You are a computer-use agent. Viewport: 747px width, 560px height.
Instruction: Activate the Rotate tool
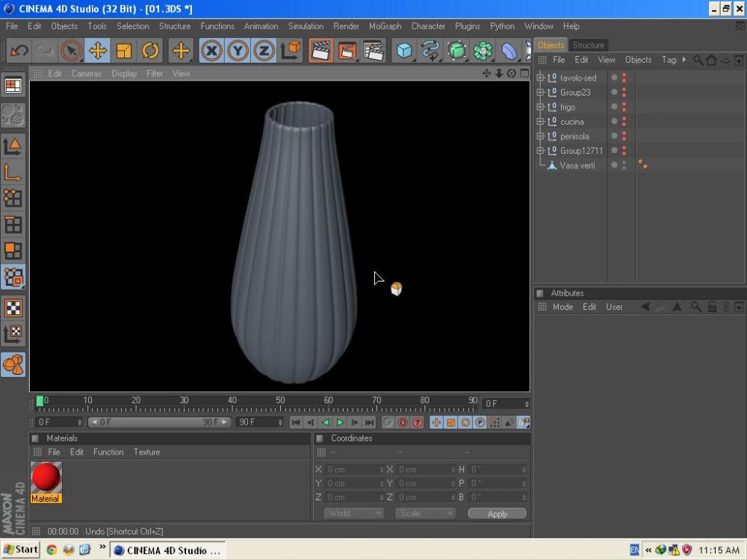coord(151,51)
